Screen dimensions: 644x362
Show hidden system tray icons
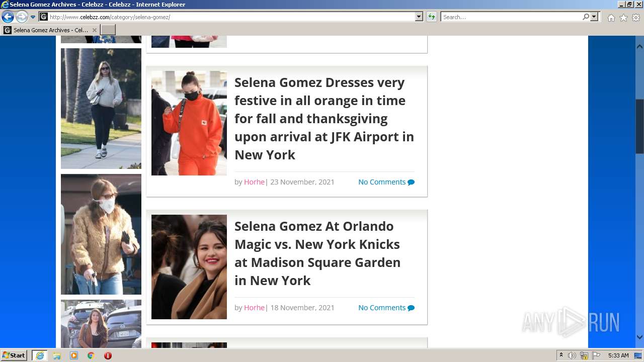(x=561, y=355)
